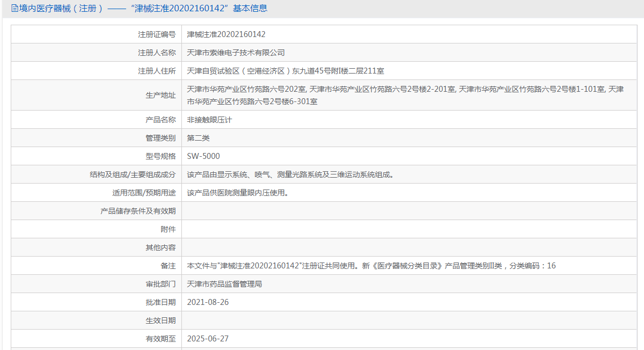Select the title text 境内医疗器械（注册）基本信息

coord(143,9)
